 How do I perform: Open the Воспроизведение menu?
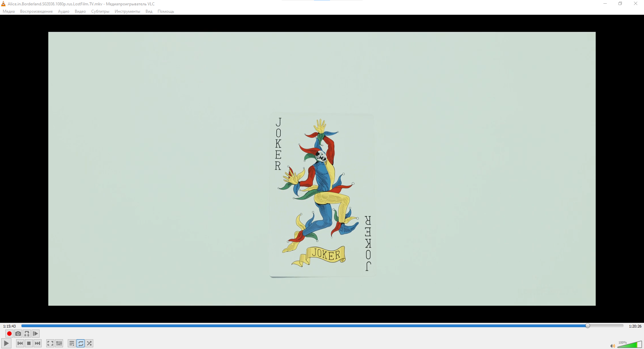click(36, 11)
